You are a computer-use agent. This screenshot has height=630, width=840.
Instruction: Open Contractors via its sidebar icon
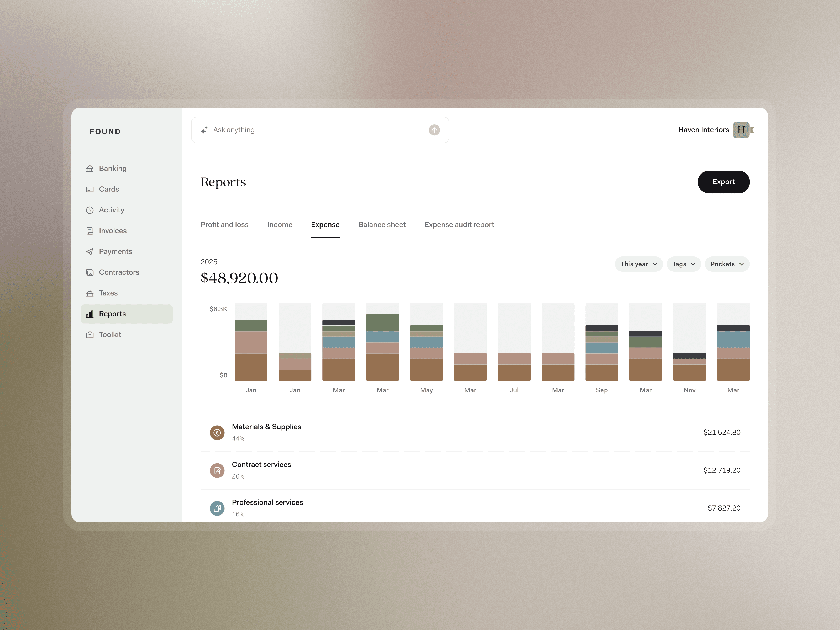(x=90, y=272)
